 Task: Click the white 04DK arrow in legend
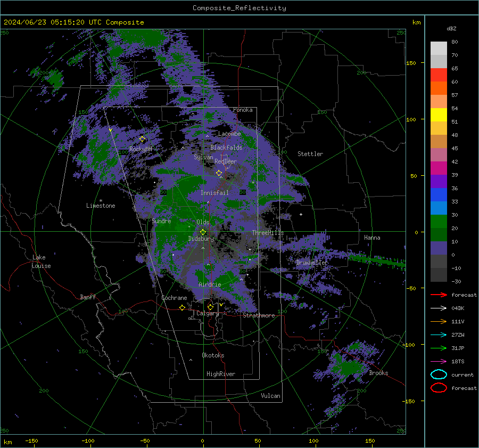coord(439,308)
